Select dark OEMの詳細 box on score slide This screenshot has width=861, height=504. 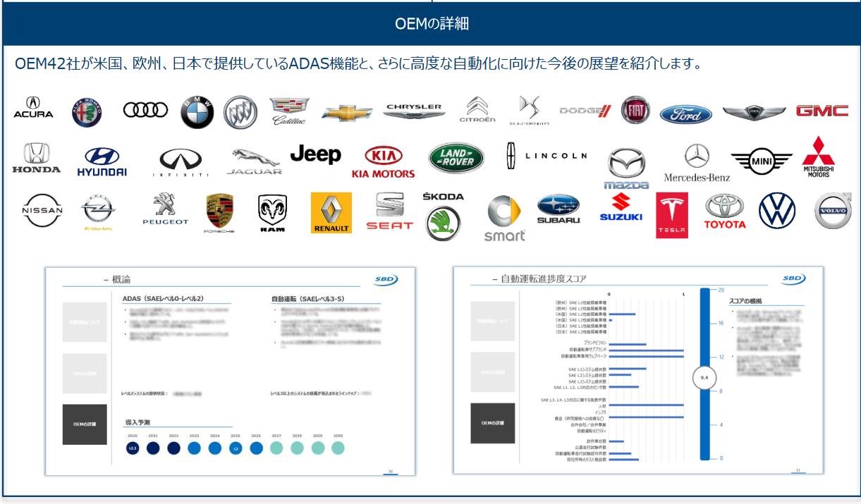[x=493, y=423]
